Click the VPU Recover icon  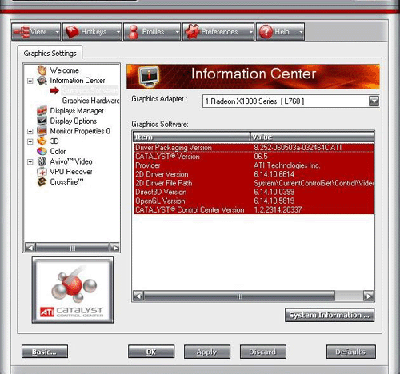[42, 172]
